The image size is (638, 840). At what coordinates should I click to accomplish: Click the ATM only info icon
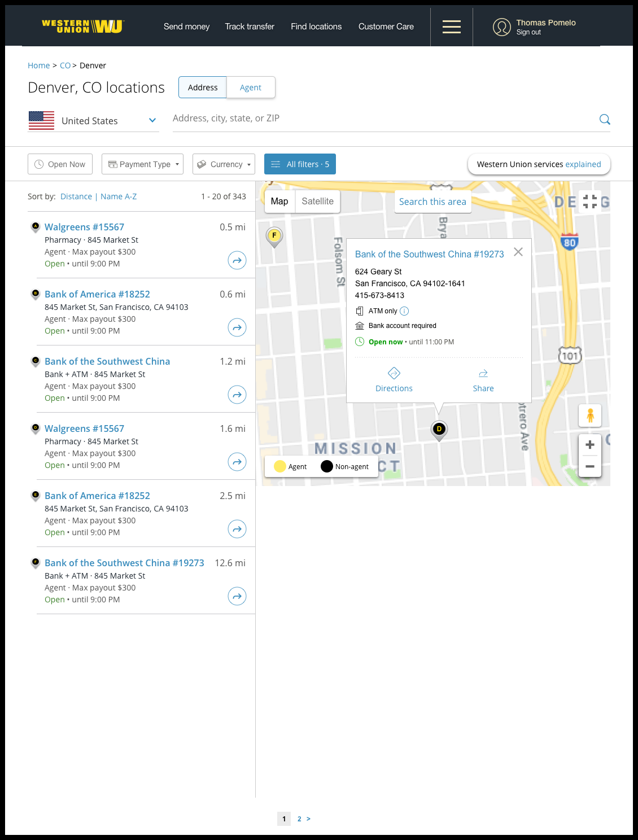point(404,311)
